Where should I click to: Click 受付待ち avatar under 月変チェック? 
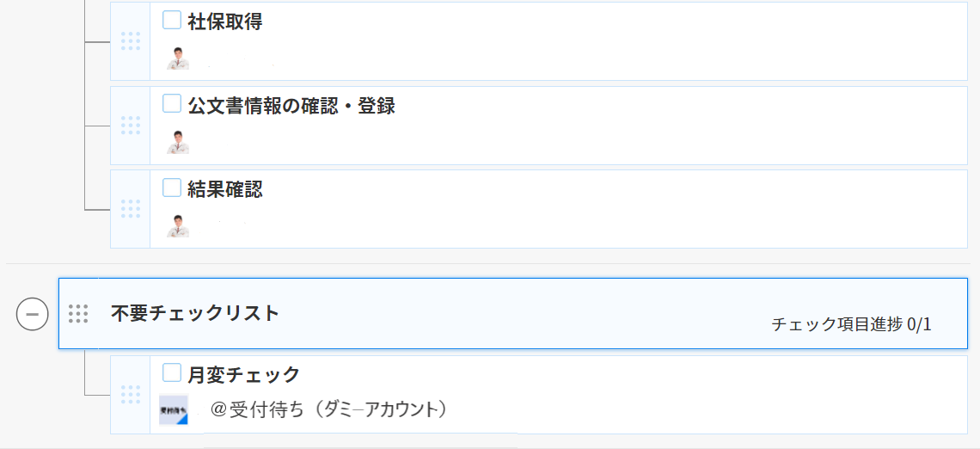point(173,410)
